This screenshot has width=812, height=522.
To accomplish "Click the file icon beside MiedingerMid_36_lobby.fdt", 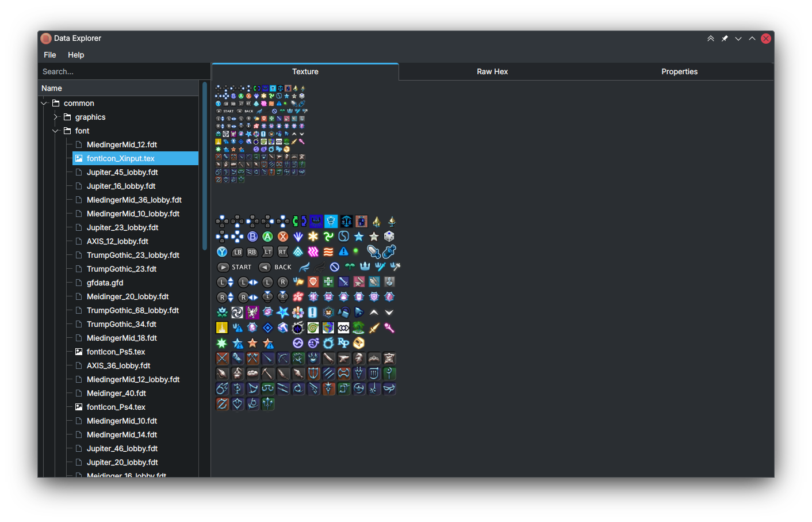I will [79, 200].
